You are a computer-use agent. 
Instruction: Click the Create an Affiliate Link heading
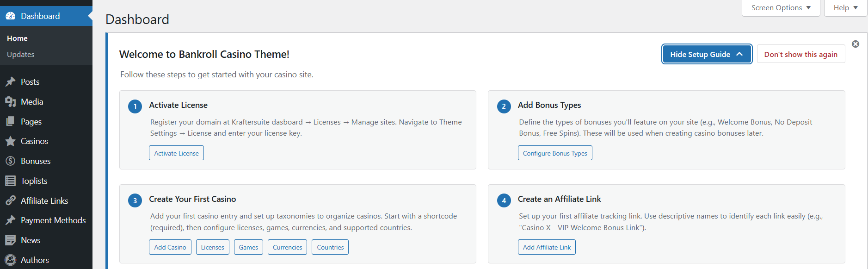coord(559,199)
